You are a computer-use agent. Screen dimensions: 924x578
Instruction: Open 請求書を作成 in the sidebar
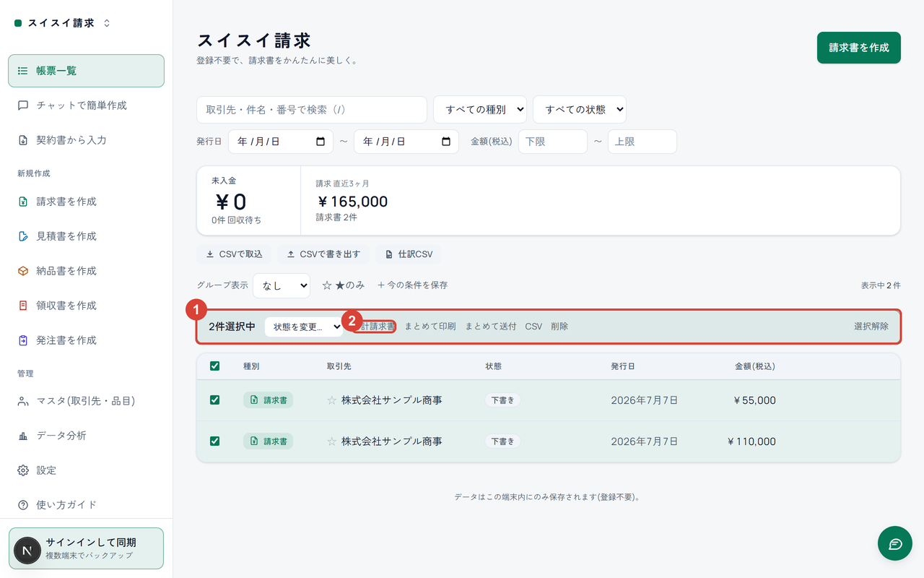(x=86, y=202)
